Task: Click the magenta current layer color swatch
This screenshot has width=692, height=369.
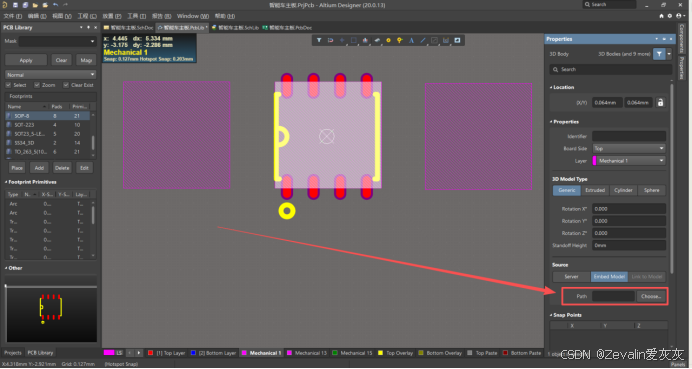Action: click(109, 353)
